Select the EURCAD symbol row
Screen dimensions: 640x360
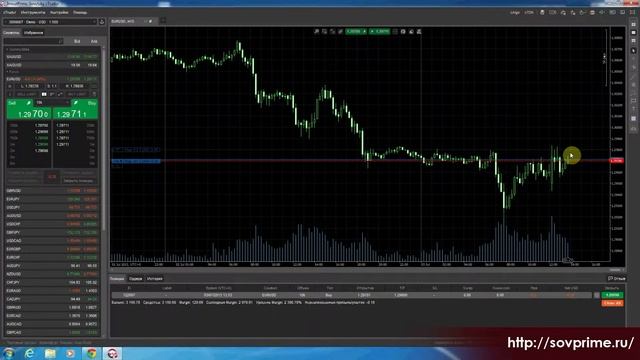coord(51,316)
